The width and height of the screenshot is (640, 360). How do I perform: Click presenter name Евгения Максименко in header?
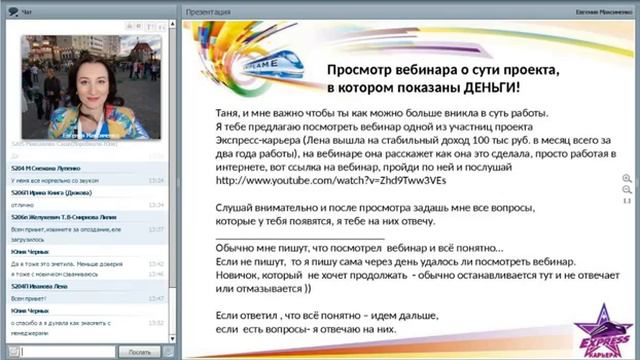[x=603, y=12]
